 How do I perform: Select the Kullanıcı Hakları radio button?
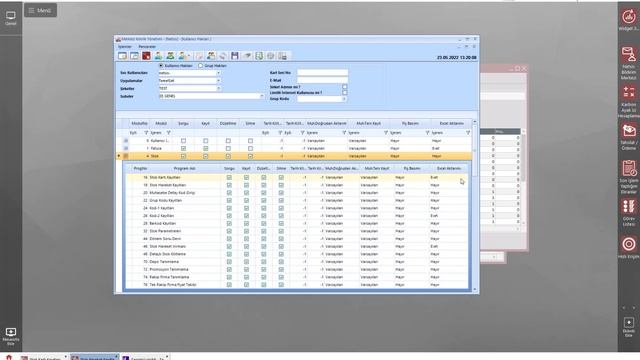[x=161, y=65]
